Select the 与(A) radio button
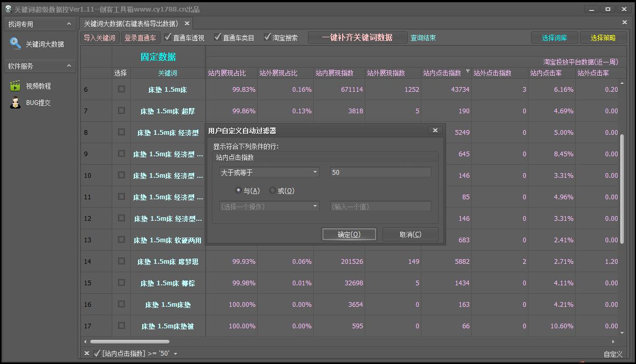Viewport: 636px width, 364px height. pos(238,190)
